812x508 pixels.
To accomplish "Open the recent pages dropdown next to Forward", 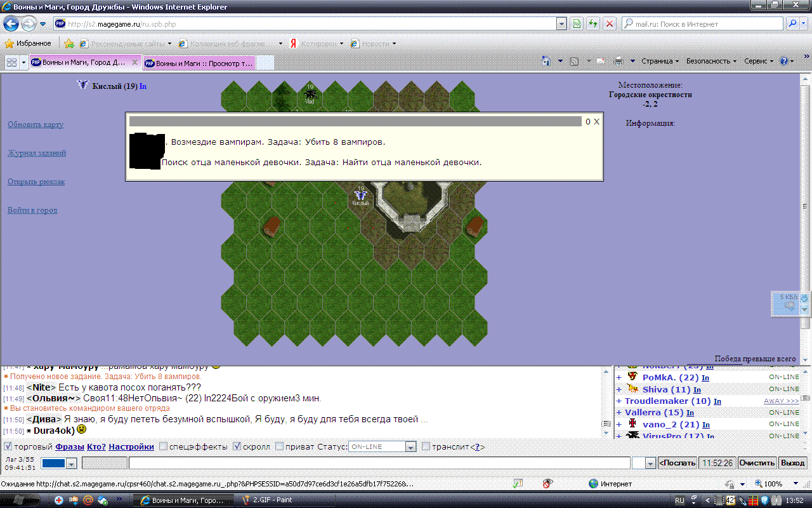I will (x=43, y=24).
